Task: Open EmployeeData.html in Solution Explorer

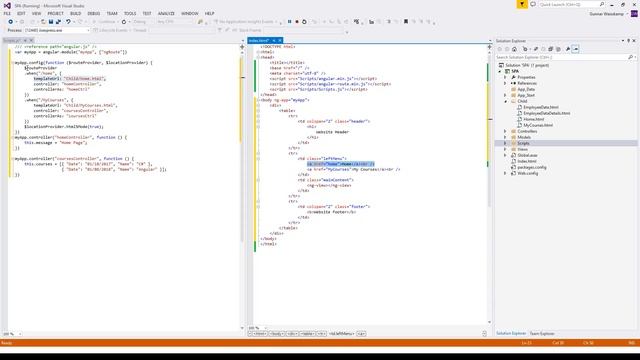Action: [x=541, y=107]
